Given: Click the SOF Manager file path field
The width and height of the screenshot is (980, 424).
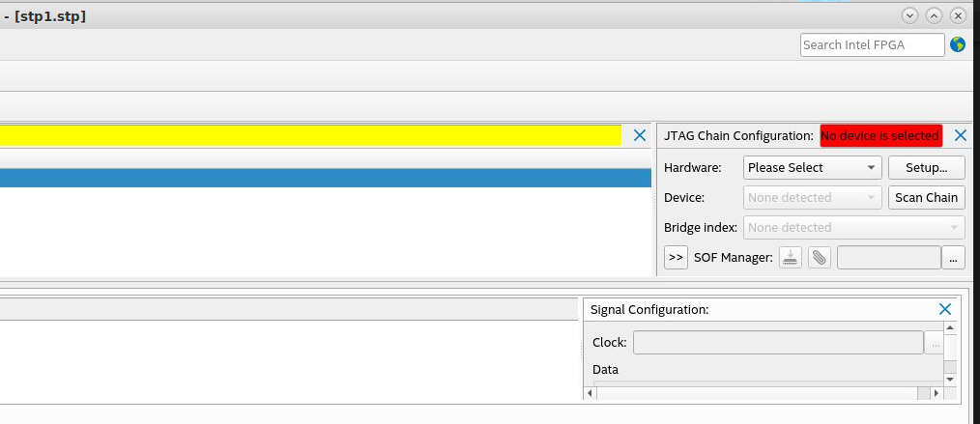Looking at the screenshot, I should (x=888, y=258).
